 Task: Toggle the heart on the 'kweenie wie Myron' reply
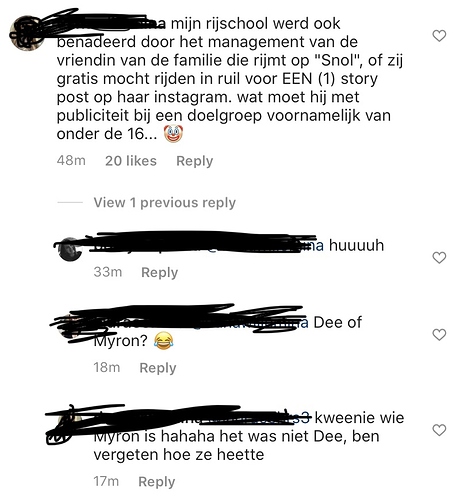(439, 430)
